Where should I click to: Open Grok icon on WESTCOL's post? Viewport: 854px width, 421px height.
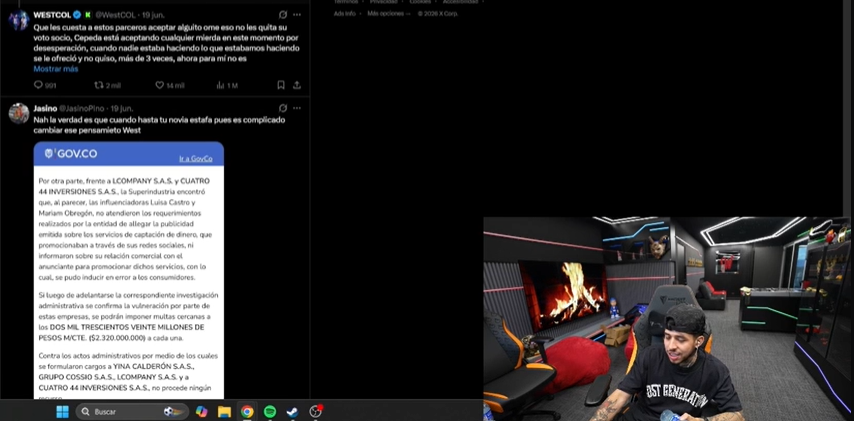(x=283, y=15)
